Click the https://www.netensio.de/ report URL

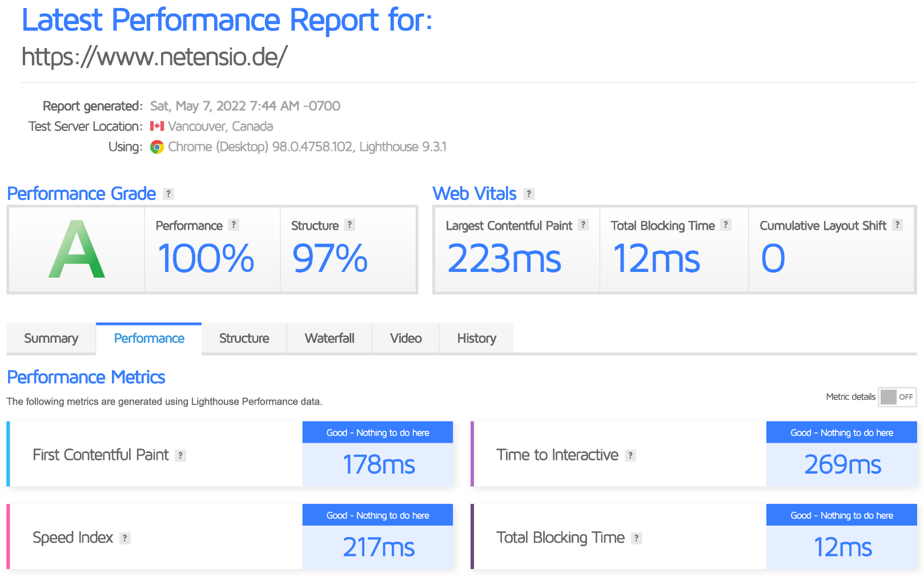[x=154, y=57]
